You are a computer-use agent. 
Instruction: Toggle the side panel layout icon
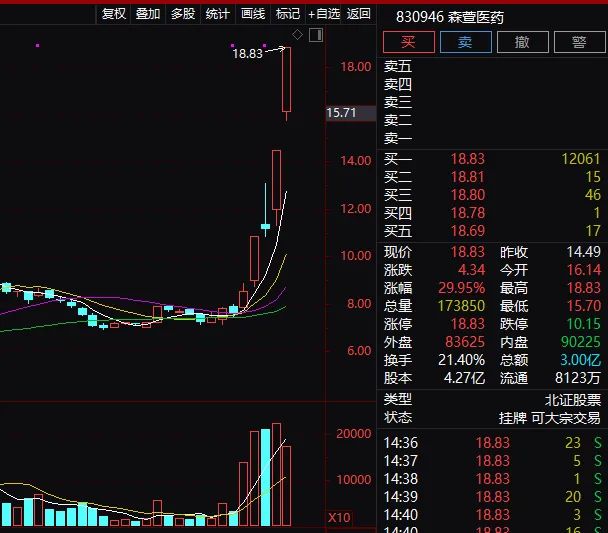pos(316,35)
